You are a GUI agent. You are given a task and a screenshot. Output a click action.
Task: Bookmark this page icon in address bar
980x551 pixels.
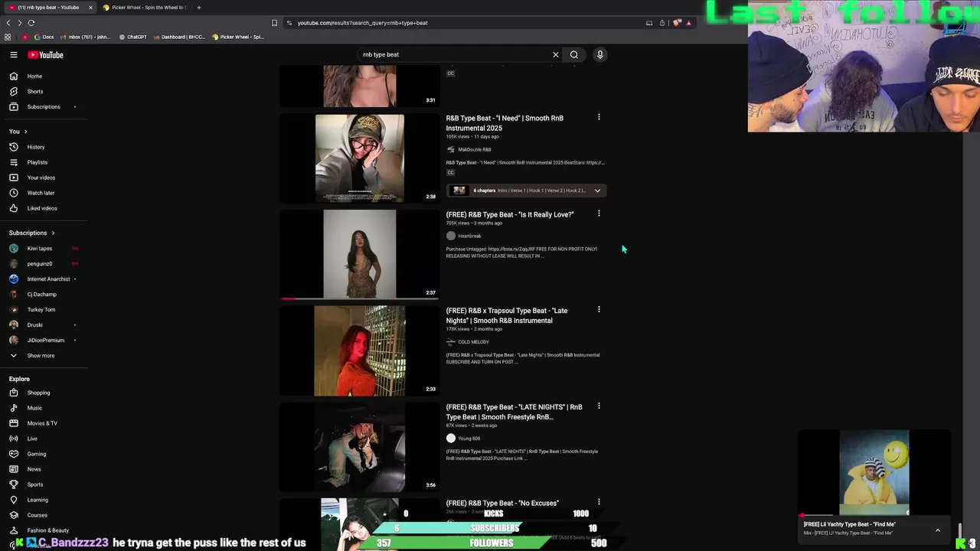click(x=275, y=23)
